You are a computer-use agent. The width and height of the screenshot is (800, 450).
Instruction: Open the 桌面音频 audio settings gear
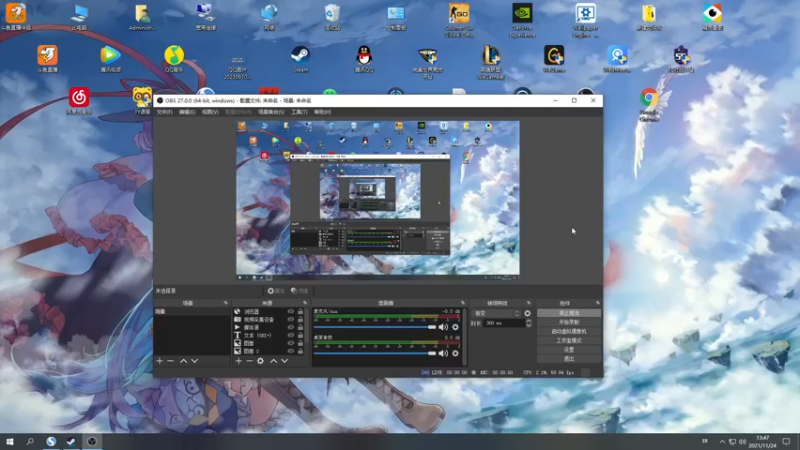tap(455, 353)
